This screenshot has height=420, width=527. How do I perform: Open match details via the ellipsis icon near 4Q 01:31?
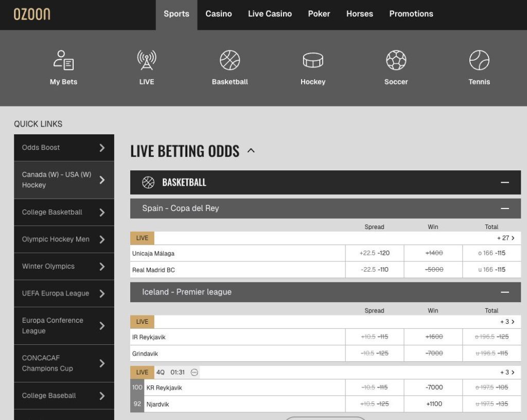(x=194, y=372)
